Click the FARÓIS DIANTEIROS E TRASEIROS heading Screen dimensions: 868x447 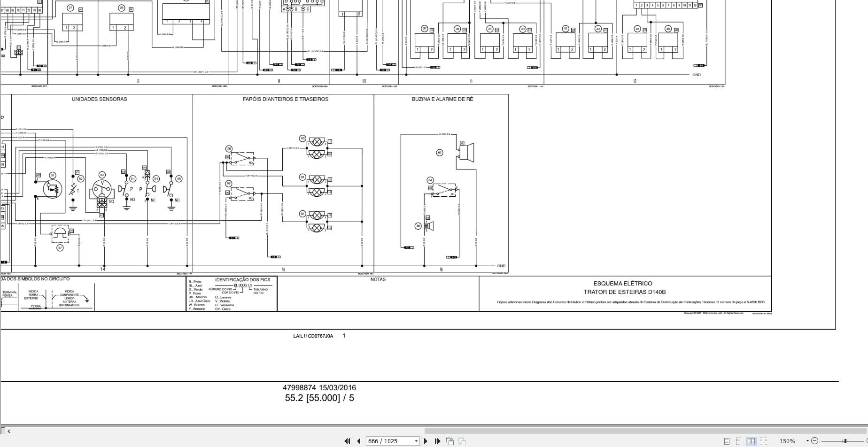point(286,99)
